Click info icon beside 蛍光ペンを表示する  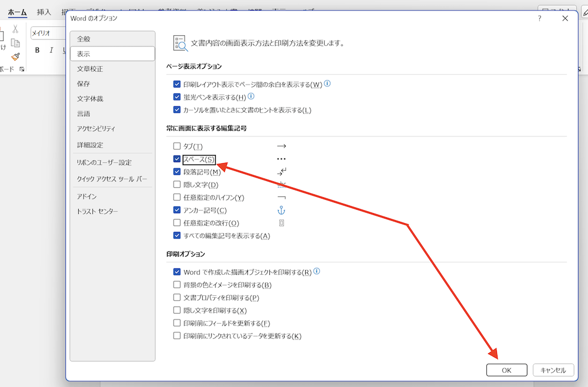coord(251,96)
